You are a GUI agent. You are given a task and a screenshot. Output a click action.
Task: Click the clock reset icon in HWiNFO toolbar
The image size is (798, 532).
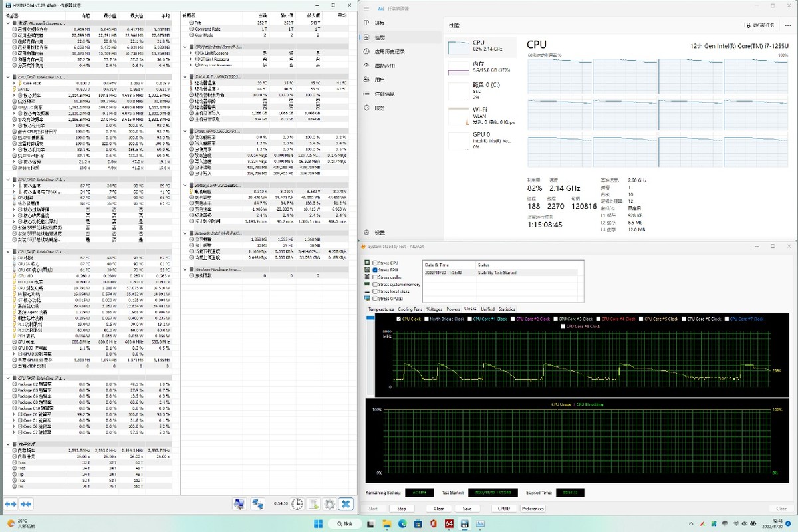297,505
